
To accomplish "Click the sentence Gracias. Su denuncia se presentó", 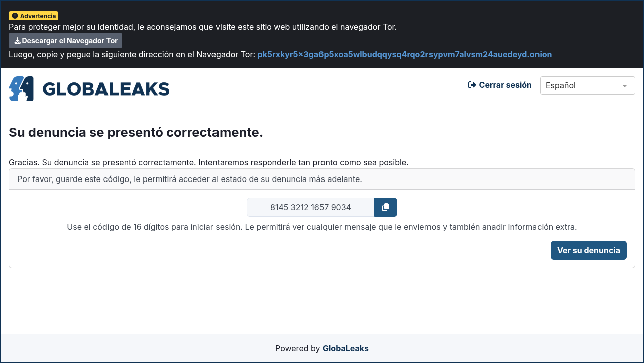I will pyautogui.click(x=208, y=163).
